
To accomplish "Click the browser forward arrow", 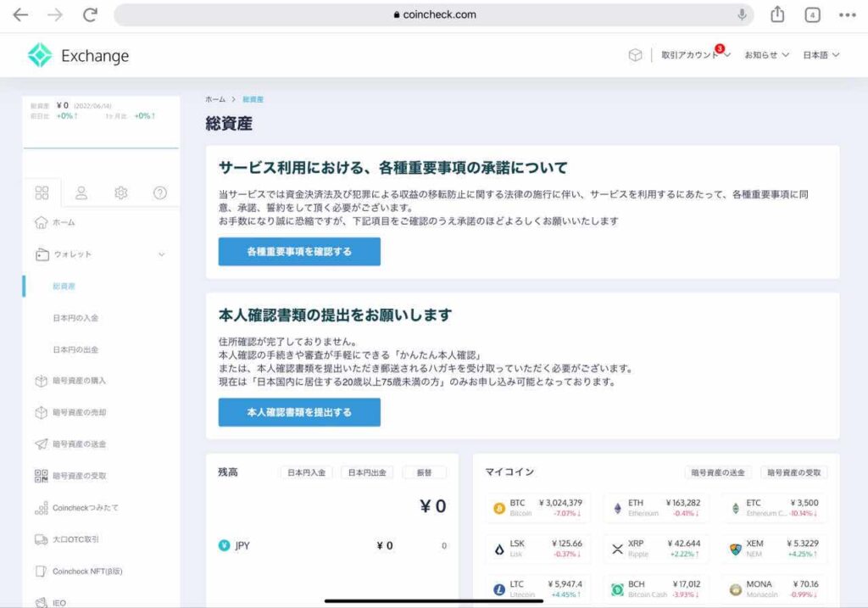I will pyautogui.click(x=55, y=15).
